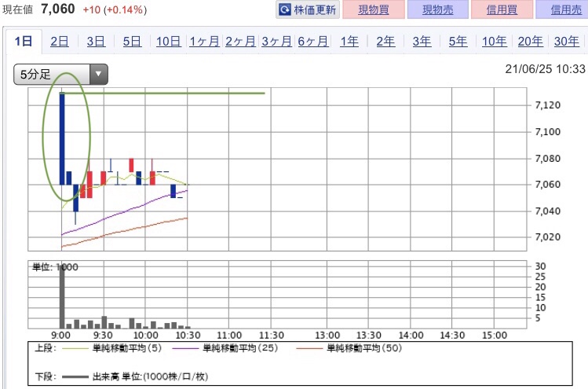Click the 15:00 time axis label

point(495,335)
